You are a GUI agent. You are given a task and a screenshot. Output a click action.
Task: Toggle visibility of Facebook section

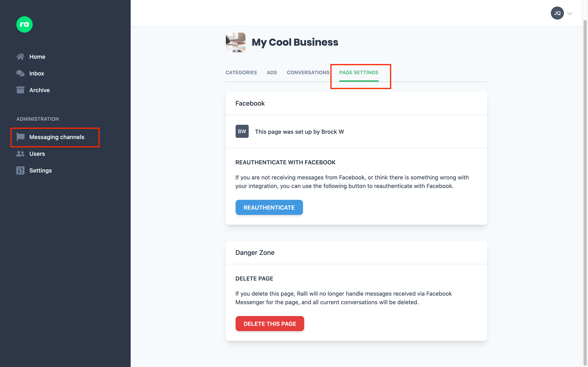[x=250, y=103]
